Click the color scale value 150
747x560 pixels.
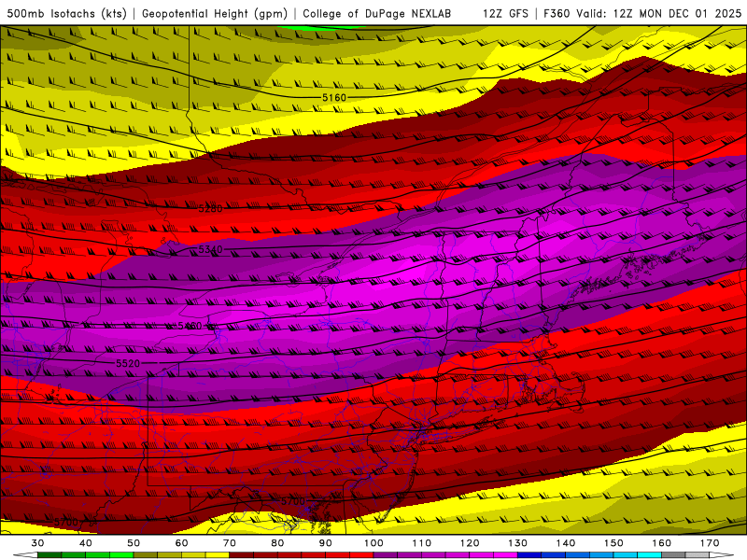pos(613,543)
